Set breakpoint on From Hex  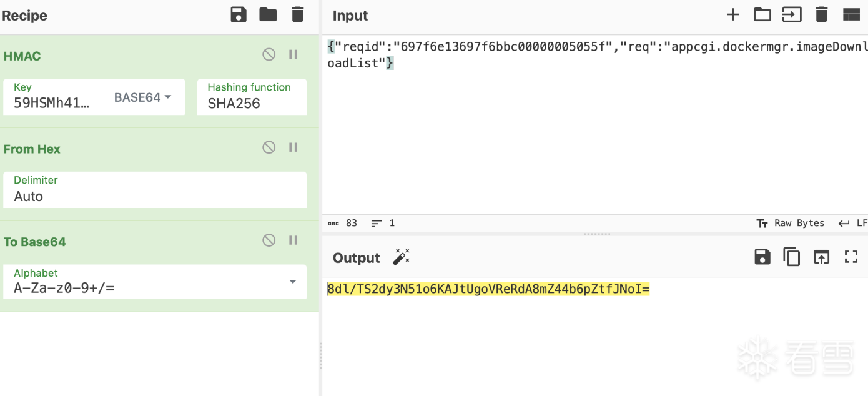(293, 148)
